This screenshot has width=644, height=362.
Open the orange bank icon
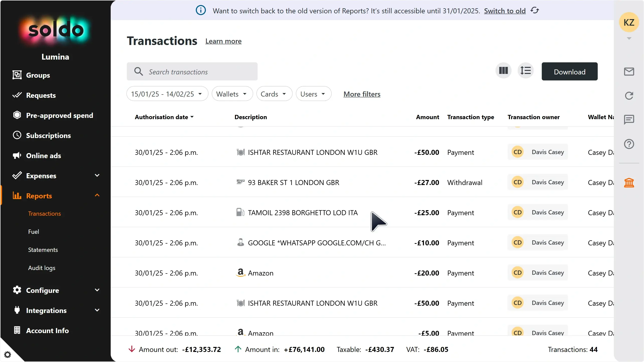click(x=629, y=183)
